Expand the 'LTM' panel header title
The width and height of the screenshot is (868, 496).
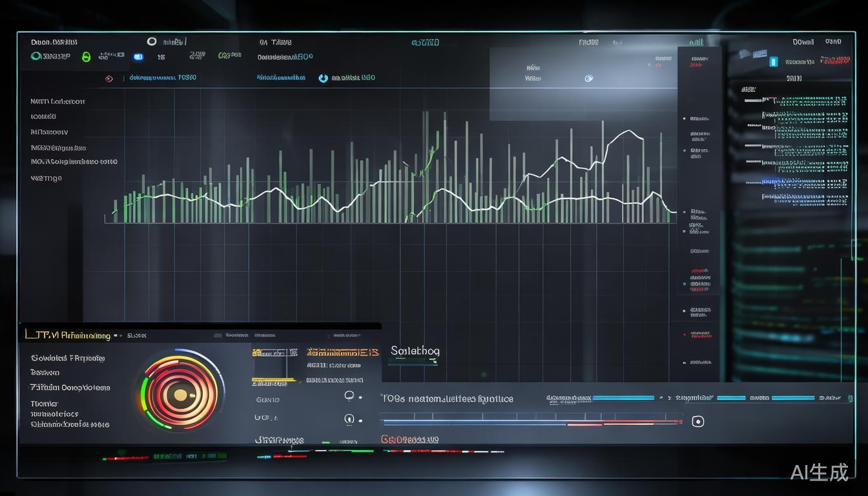(x=67, y=335)
